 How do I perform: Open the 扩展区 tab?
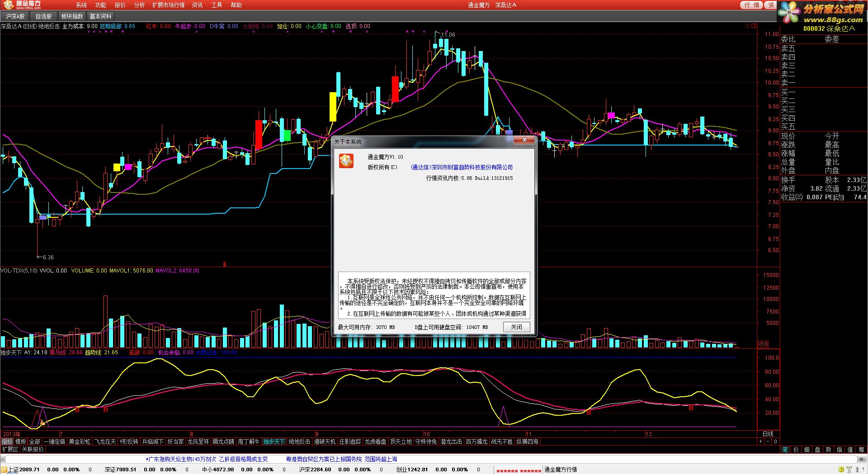[10, 449]
